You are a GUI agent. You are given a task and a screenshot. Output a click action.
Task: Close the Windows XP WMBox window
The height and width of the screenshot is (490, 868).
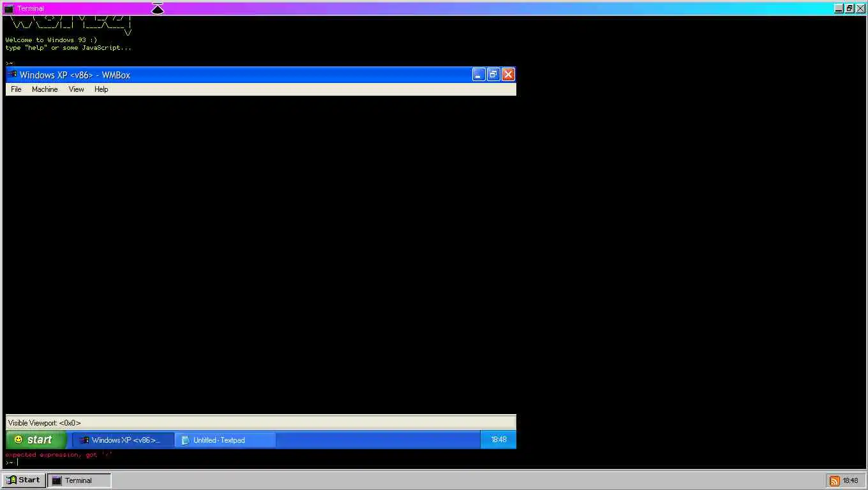pos(508,75)
